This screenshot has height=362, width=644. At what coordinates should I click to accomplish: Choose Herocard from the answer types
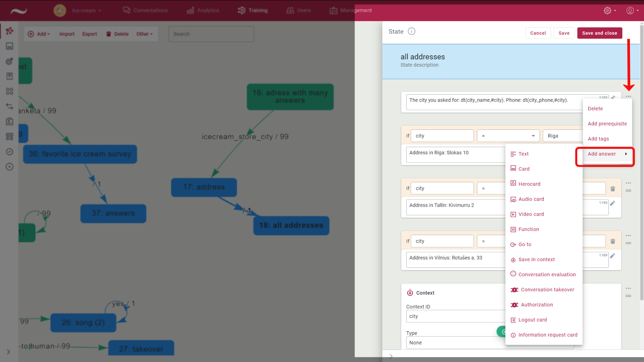[x=529, y=184]
